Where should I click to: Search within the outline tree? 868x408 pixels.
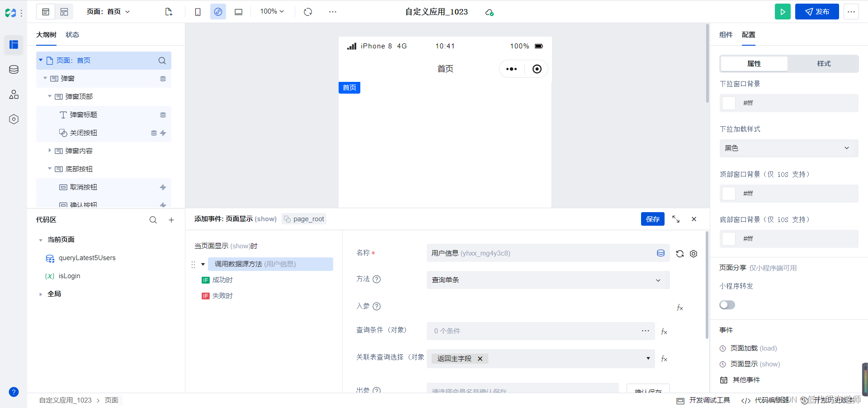pyautogui.click(x=162, y=61)
